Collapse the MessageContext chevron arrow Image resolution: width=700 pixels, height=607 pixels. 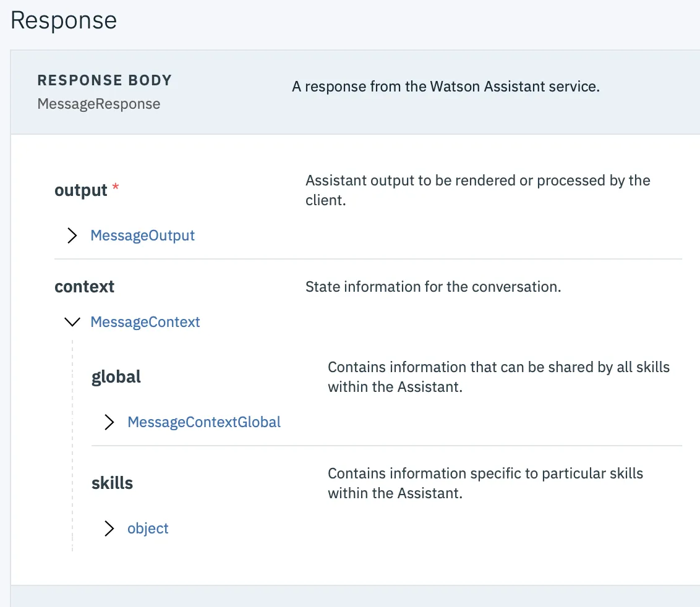pyautogui.click(x=72, y=322)
